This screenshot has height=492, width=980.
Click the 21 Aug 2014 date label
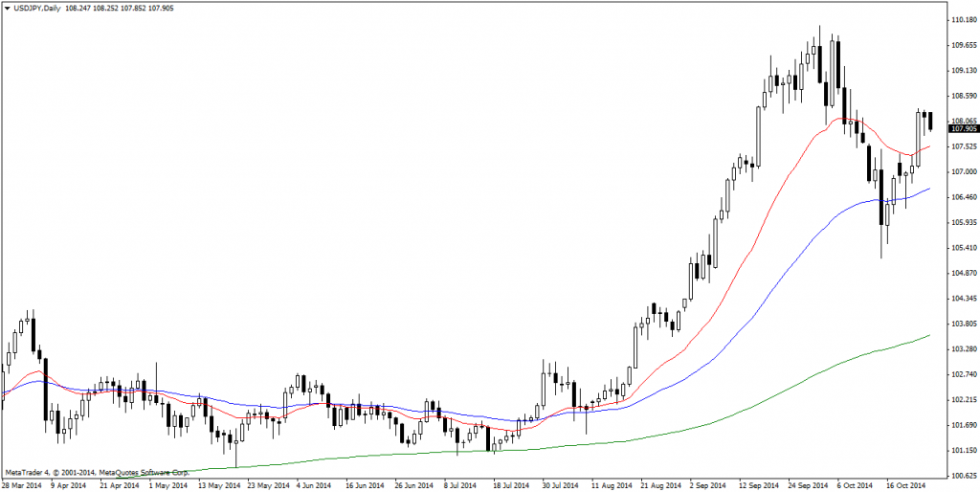(660, 485)
